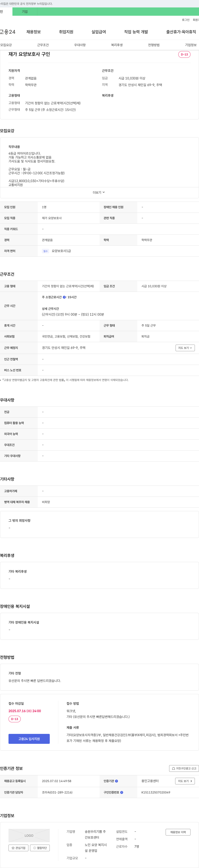Screen dimensions: 199x868
Task: Click the 거짓구인광고 신고 button
Action: click(184, 769)
